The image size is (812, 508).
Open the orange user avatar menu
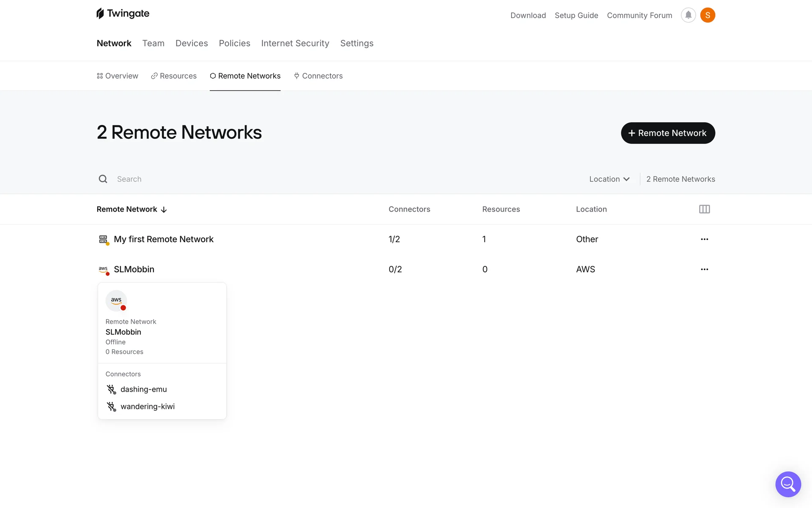pyautogui.click(x=708, y=15)
